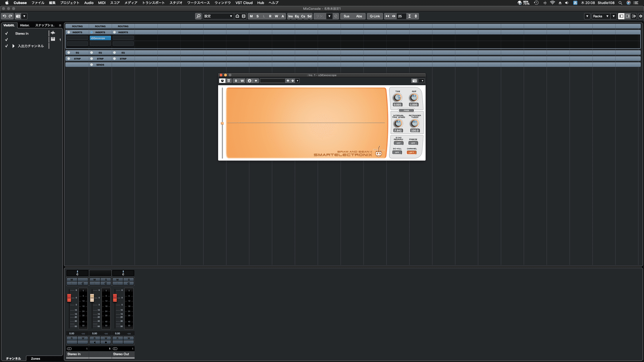This screenshot has width=644, height=362.
Task: Click the instrument keyboard icon in Visibility
Action: [x=53, y=39]
